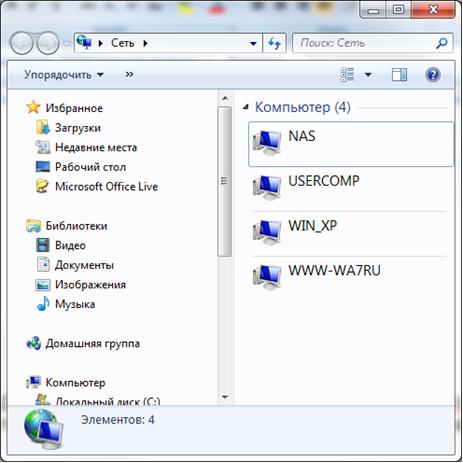The image size is (463, 463).
Task: Click the navigation pane scroll down arrow
Action: 225,397
